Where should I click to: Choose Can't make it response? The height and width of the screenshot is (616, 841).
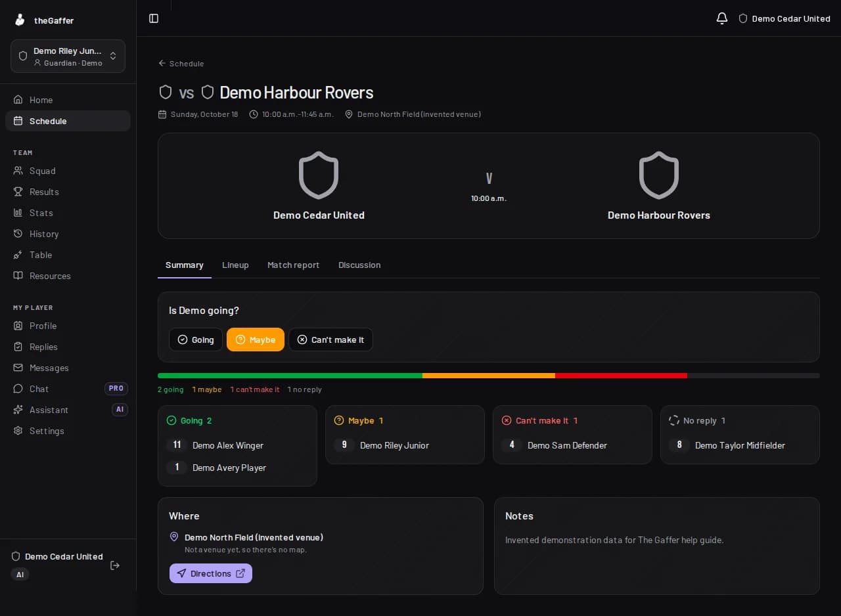click(x=330, y=340)
